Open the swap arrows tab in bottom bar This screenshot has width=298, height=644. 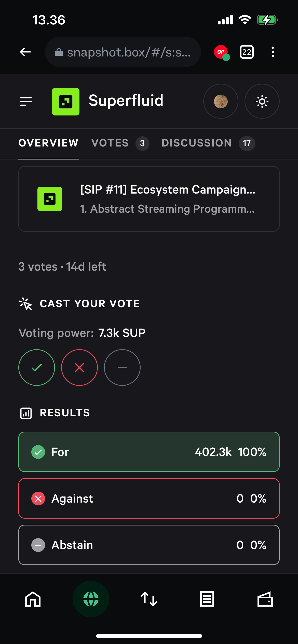tap(149, 599)
